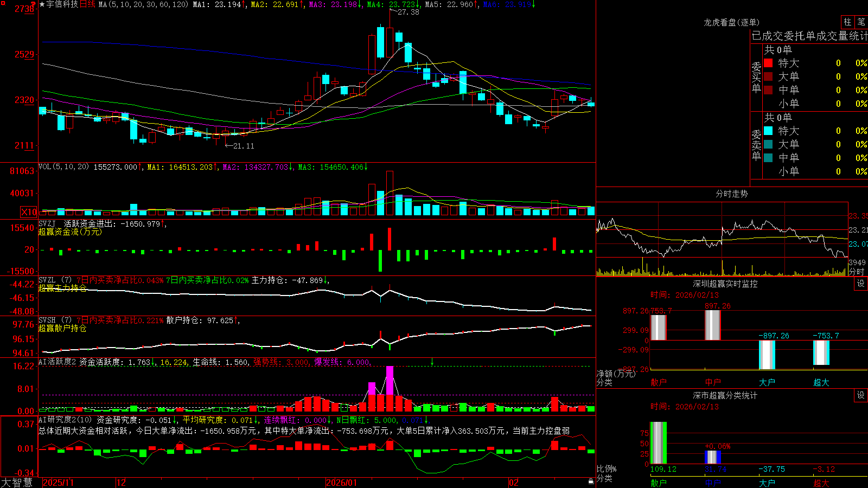Click the 超赢散户持仓 label

point(62,328)
